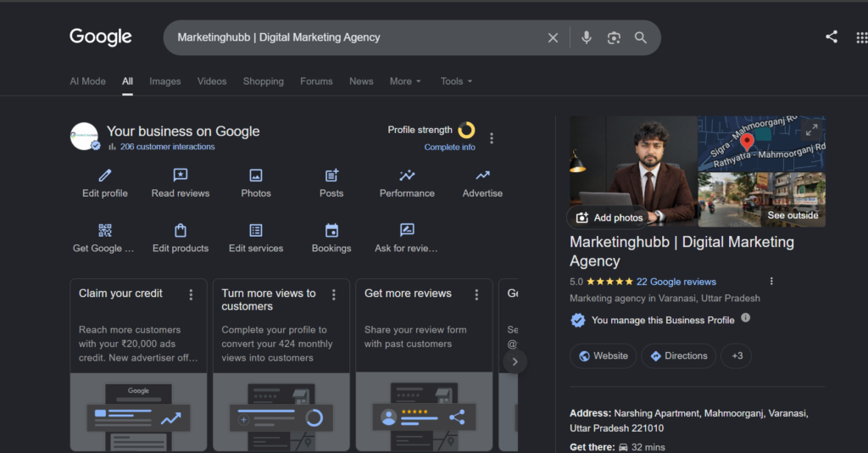Image resolution: width=868 pixels, height=453 pixels.
Task: Open Claim your credit card menu
Action: pos(191,294)
